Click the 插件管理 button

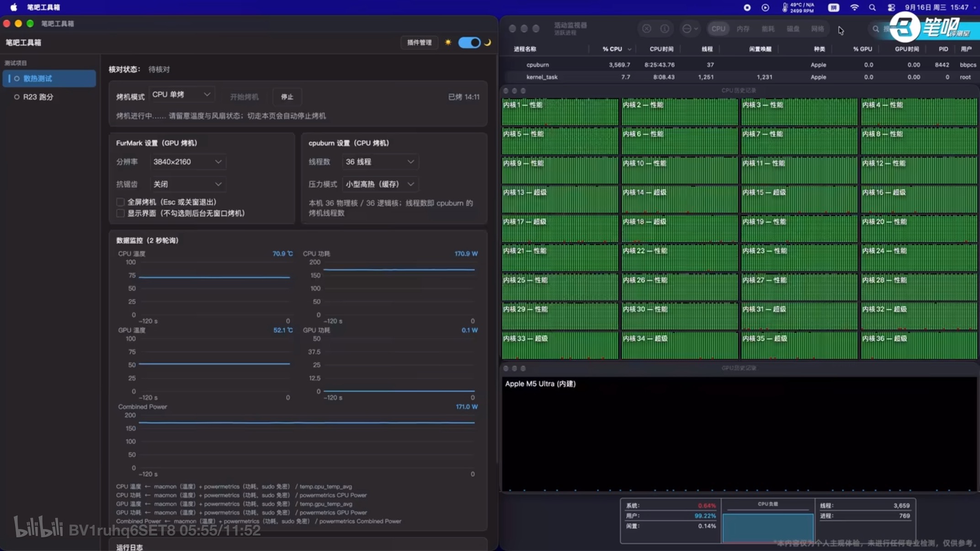419,42
